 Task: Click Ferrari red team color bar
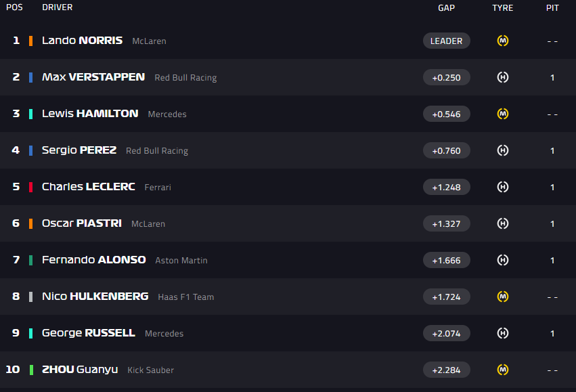[31, 187]
